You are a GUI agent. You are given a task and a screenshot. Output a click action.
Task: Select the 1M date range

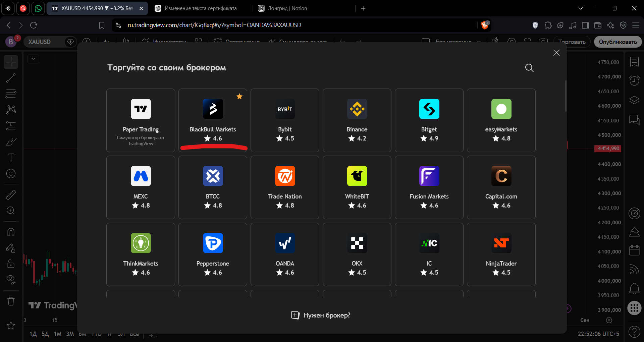(x=58, y=334)
